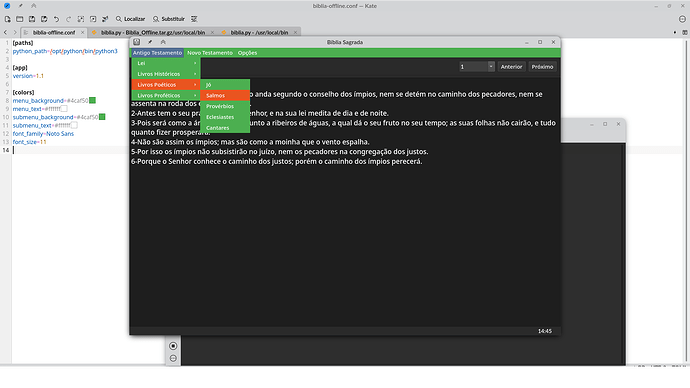Click the pin icon in Bíblia Sagrada title bar
The height and width of the screenshot is (388, 690).
(x=150, y=42)
